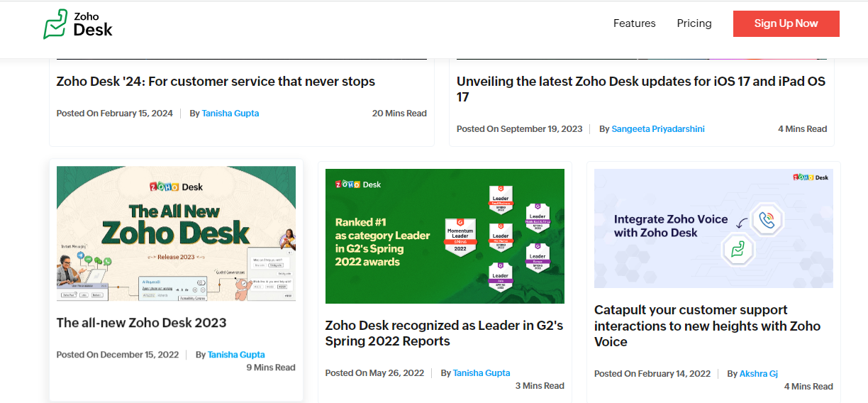Open the Pricing menu item
This screenshot has height=403, width=868.
click(x=694, y=23)
